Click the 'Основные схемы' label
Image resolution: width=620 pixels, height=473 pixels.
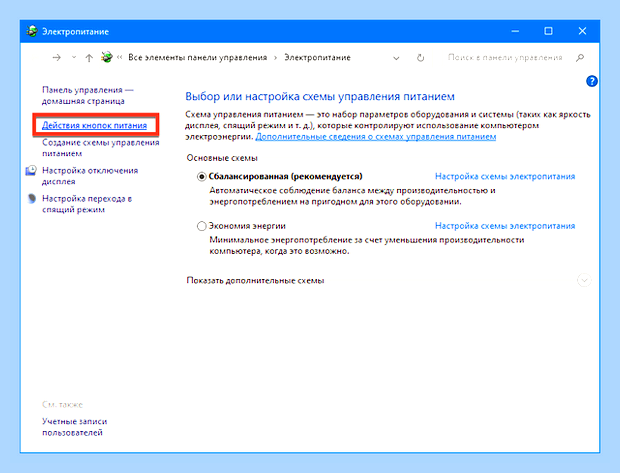[222, 158]
